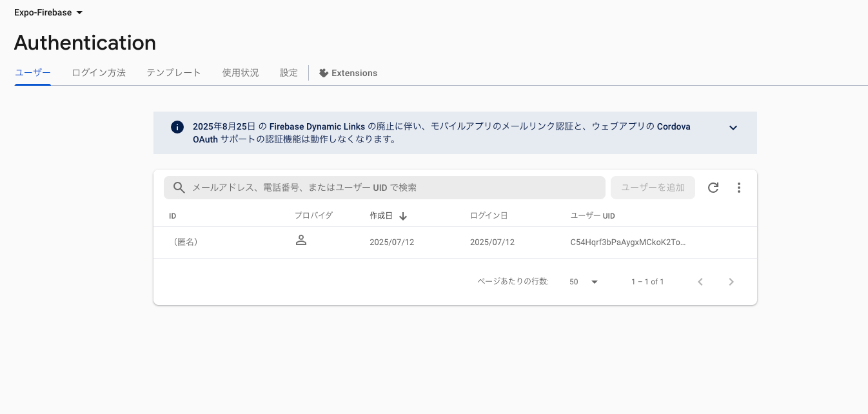Image resolution: width=868 pixels, height=414 pixels.
Task: Click the info icon in the notice banner
Action: (x=177, y=127)
